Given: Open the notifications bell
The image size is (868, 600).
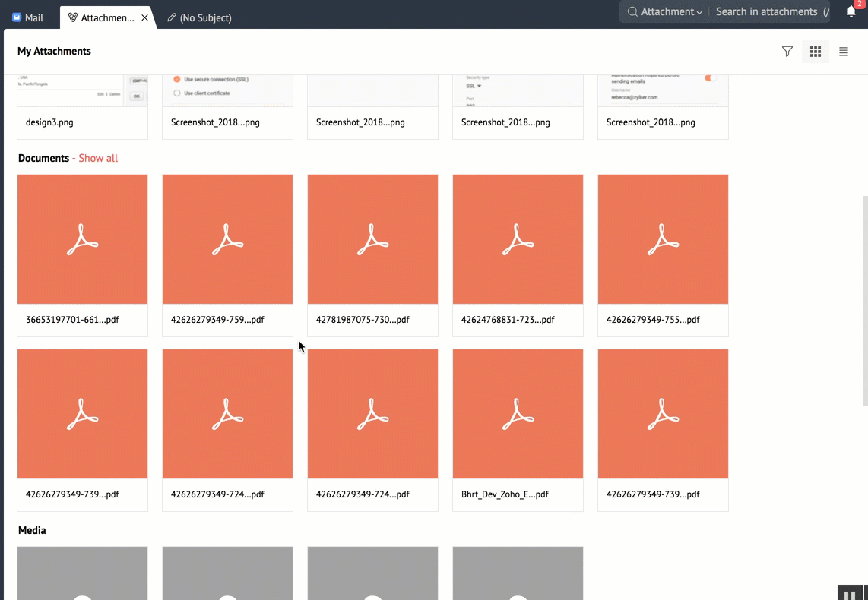Looking at the screenshot, I should point(851,12).
